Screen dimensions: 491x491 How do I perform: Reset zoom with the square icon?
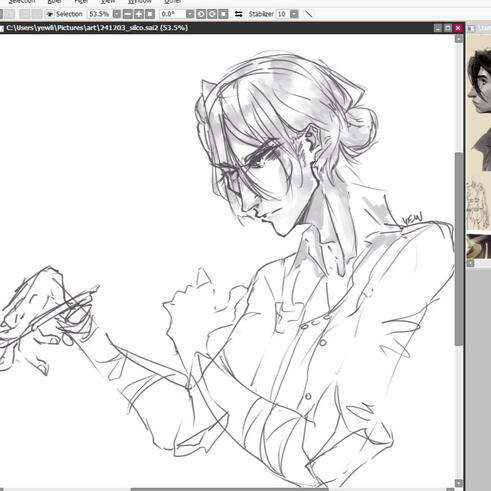pyautogui.click(x=150, y=14)
